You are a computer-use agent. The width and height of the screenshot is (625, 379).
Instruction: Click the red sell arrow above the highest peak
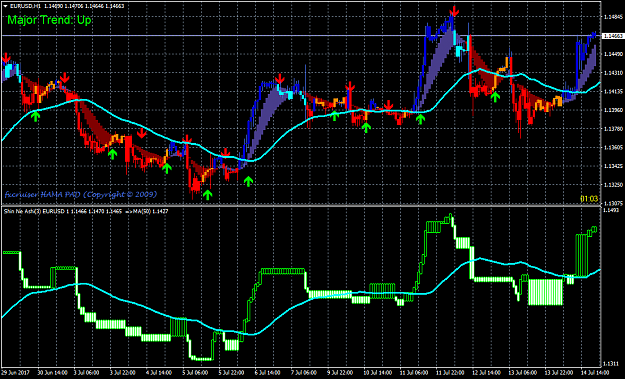coord(454,11)
